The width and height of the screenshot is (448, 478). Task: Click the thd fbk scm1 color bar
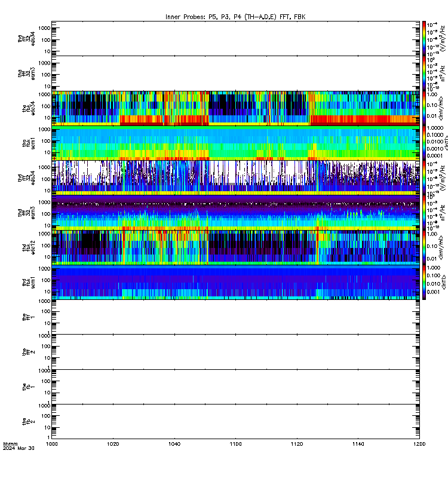pyautogui.click(x=424, y=283)
